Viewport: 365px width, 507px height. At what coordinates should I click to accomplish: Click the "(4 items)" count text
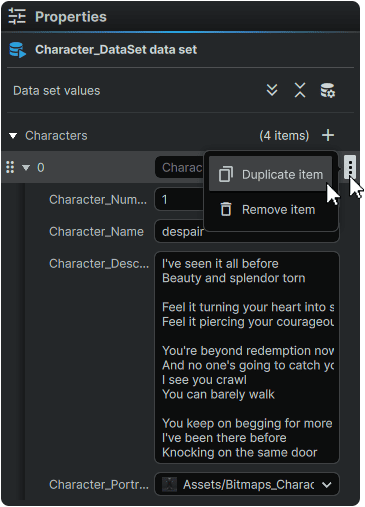tap(284, 136)
